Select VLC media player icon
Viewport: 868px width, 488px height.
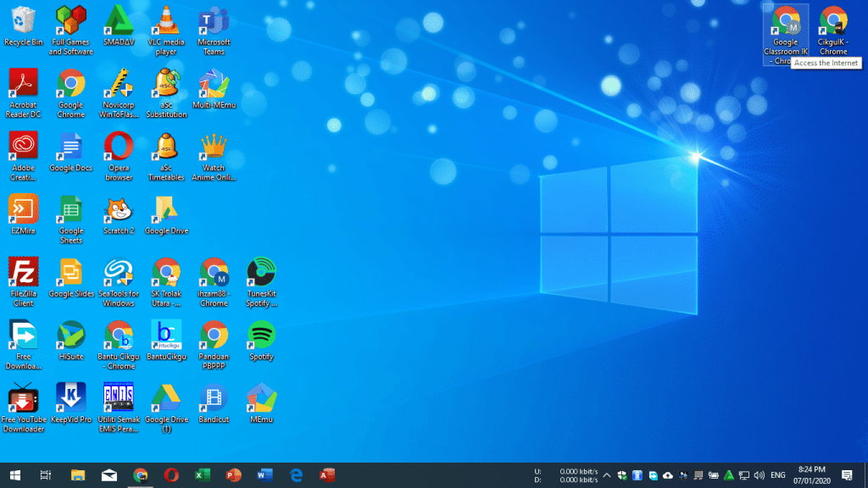point(166,30)
